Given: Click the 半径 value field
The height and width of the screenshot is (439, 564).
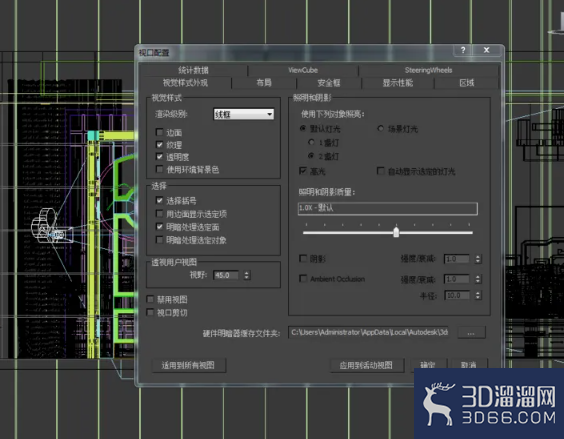Looking at the screenshot, I should 457,295.
